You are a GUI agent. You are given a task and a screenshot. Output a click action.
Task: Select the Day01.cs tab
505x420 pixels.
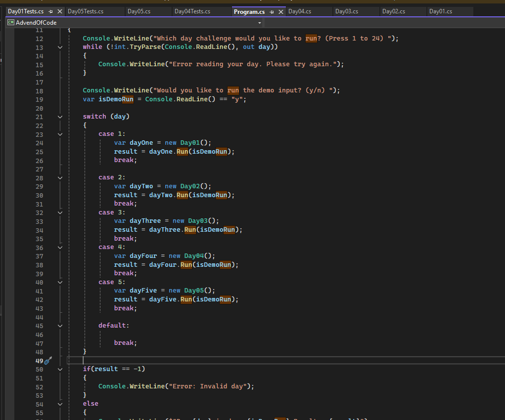(441, 11)
